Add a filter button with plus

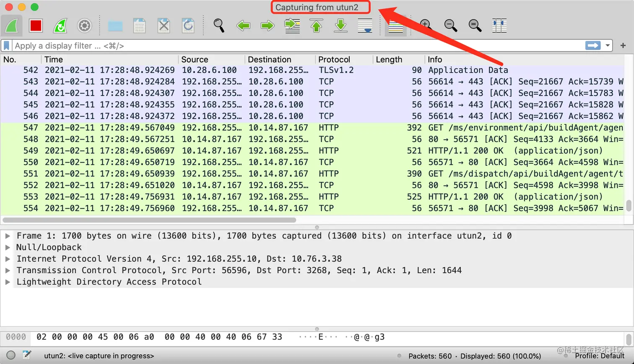pos(623,45)
